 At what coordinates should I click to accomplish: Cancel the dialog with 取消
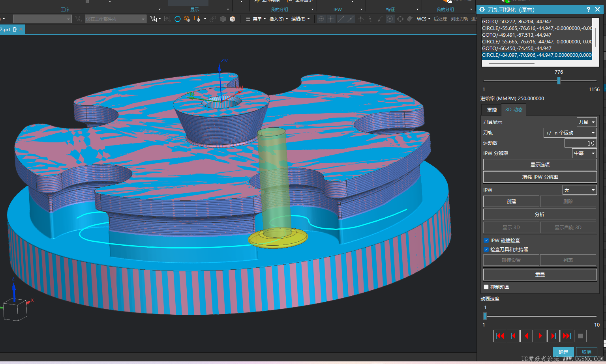coord(587,352)
